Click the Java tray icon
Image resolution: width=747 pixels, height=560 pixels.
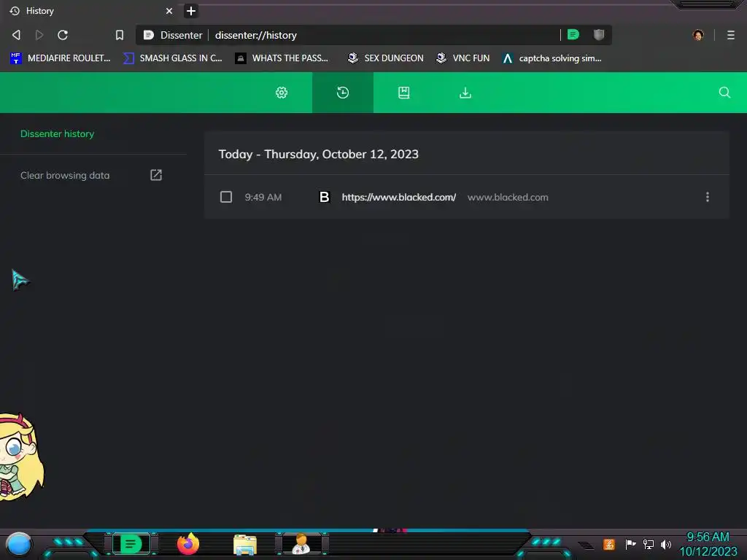[x=609, y=544]
